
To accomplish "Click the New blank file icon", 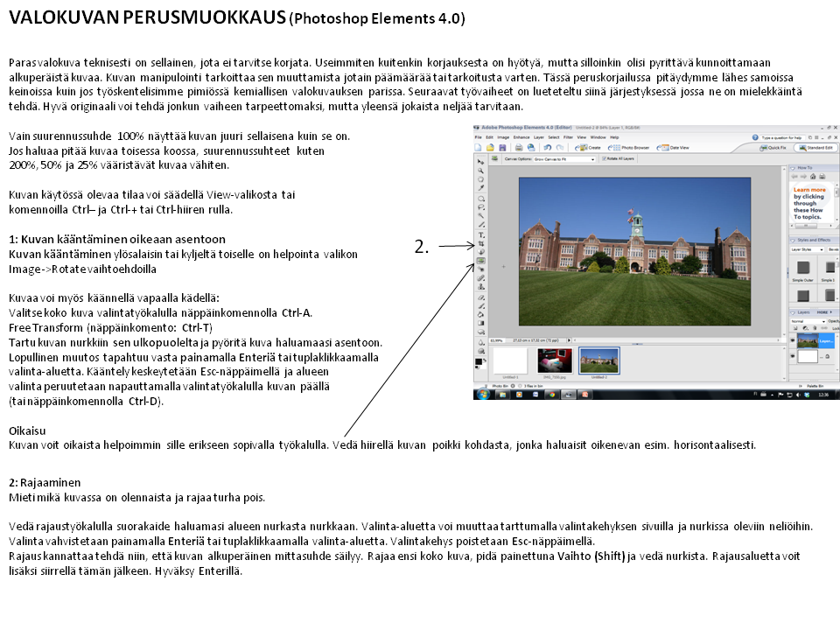I will pos(478,147).
